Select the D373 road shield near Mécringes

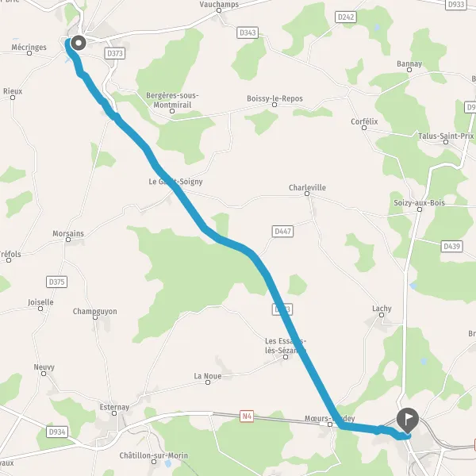pos(115,53)
